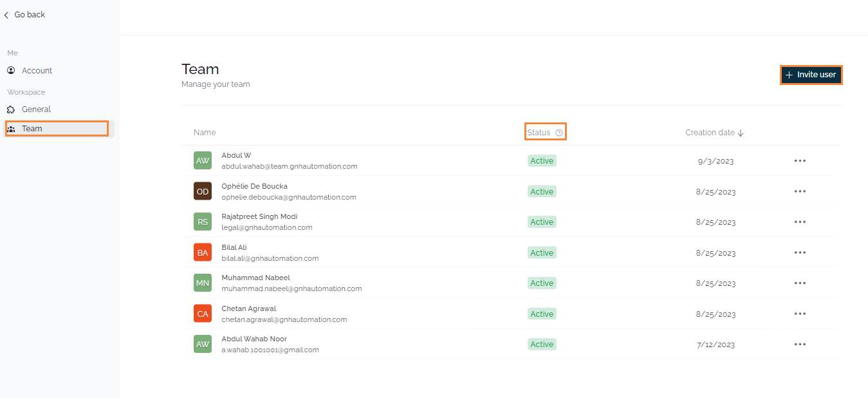Image resolution: width=868 pixels, height=398 pixels.
Task: Click the Creation date sort arrow
Action: pos(741,133)
